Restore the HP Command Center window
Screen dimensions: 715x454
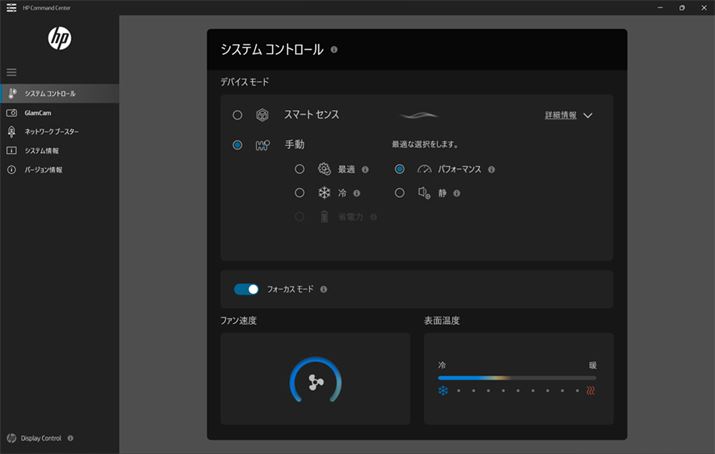pyautogui.click(x=682, y=8)
